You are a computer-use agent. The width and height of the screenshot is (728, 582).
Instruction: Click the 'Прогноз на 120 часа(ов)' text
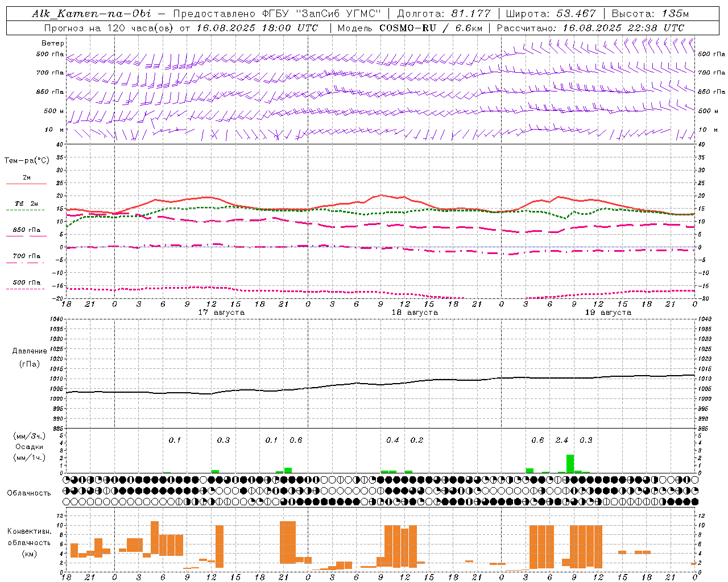click(x=109, y=28)
